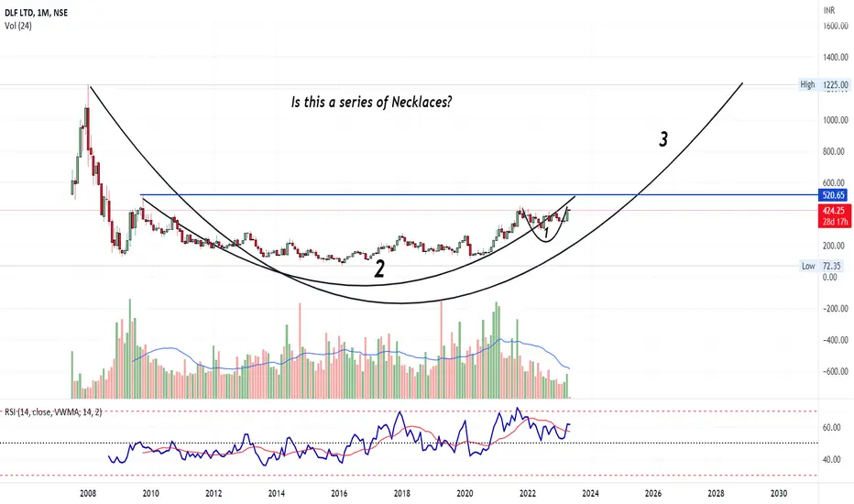Select the number 2 curve annotation

(379, 269)
